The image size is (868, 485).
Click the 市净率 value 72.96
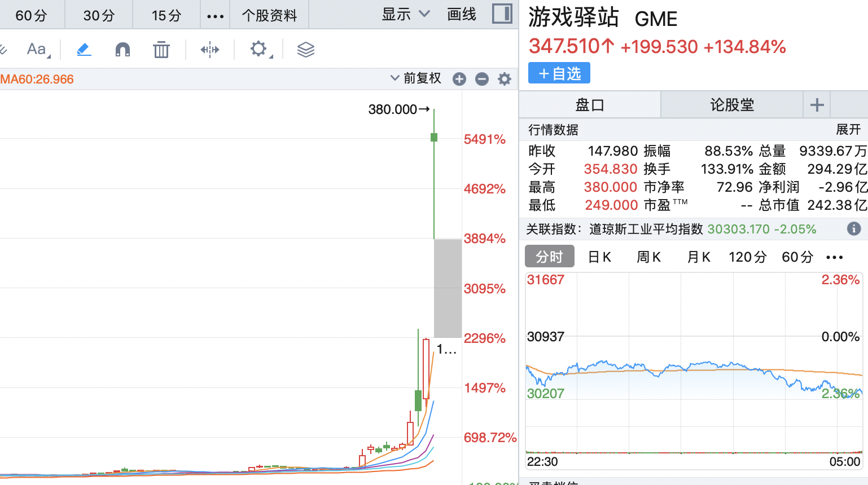coord(735,187)
